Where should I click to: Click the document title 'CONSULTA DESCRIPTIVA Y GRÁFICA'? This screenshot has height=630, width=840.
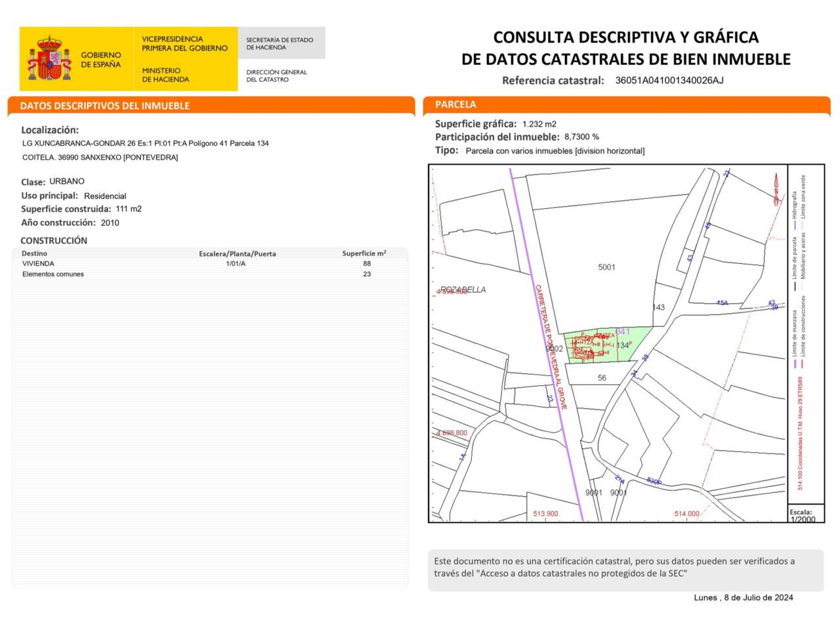pos(626,37)
